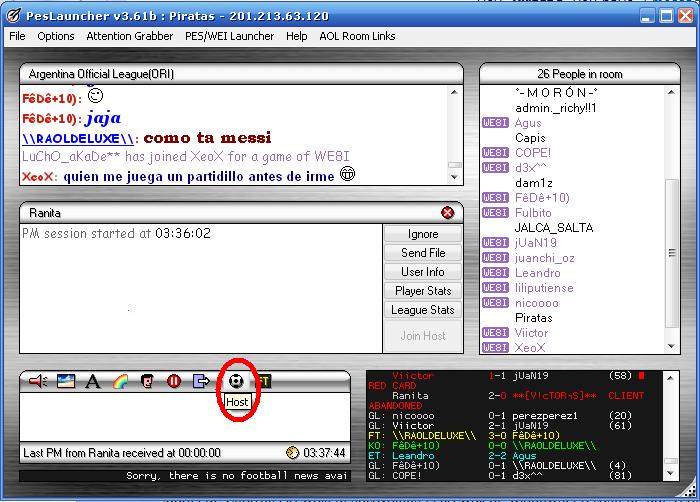This screenshot has width=700, height=502.
Task: Click the scores panel scroll-down arrow
Action: click(670, 473)
